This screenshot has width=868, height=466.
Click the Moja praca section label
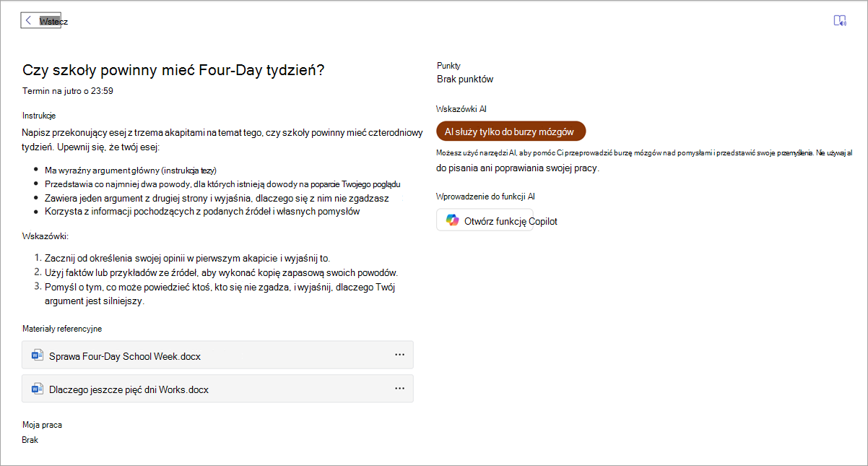[x=42, y=425]
